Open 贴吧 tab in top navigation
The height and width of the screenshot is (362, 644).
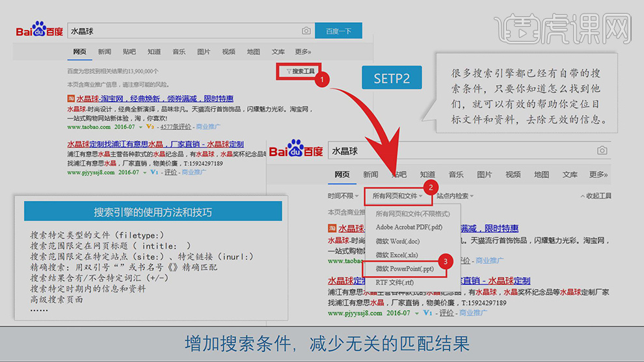129,52
